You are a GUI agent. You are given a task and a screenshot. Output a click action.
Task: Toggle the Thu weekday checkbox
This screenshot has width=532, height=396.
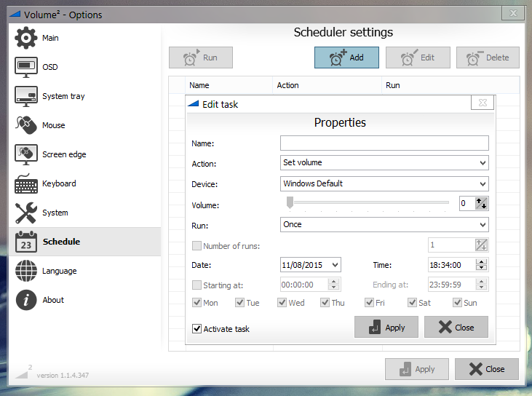click(x=325, y=302)
